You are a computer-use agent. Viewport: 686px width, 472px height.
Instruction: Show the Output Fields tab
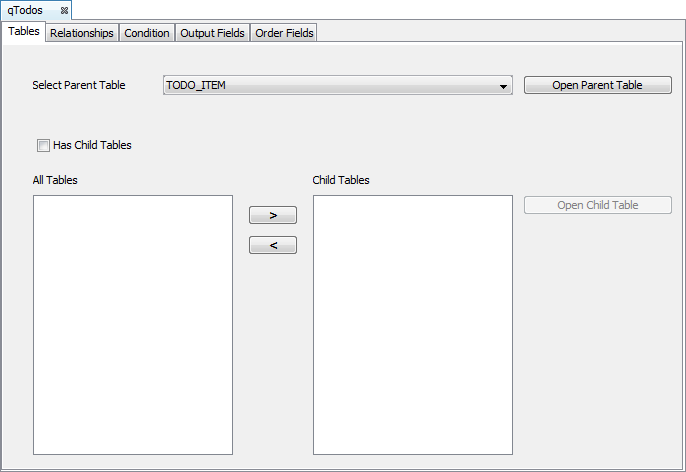coord(212,33)
